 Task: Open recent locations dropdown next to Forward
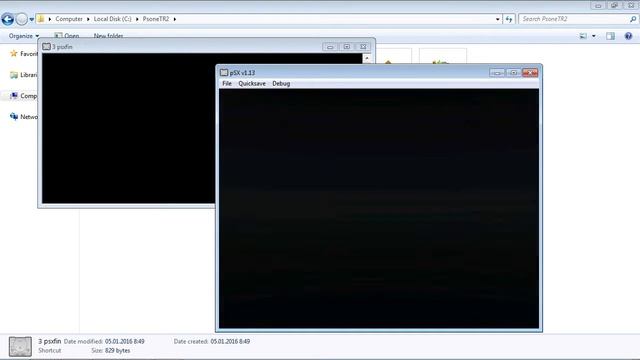[x=31, y=19]
